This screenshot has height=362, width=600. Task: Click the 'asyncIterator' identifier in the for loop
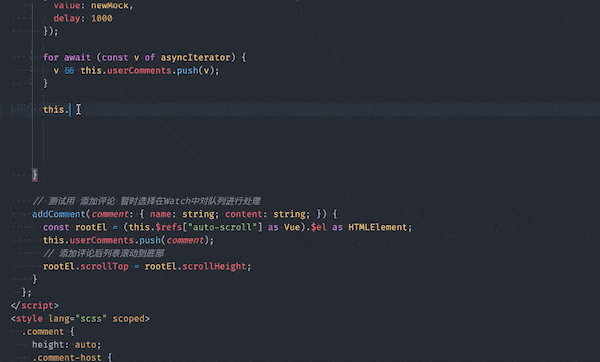196,58
